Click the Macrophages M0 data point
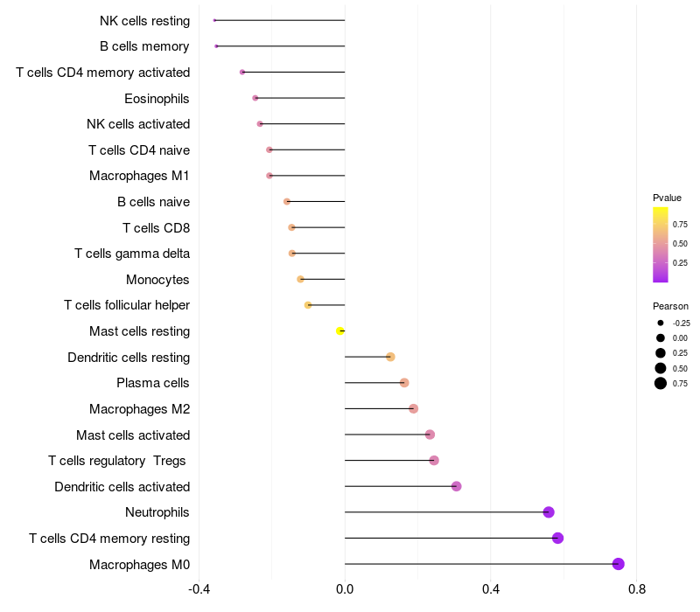The width and height of the screenshot is (700, 612). point(618,564)
